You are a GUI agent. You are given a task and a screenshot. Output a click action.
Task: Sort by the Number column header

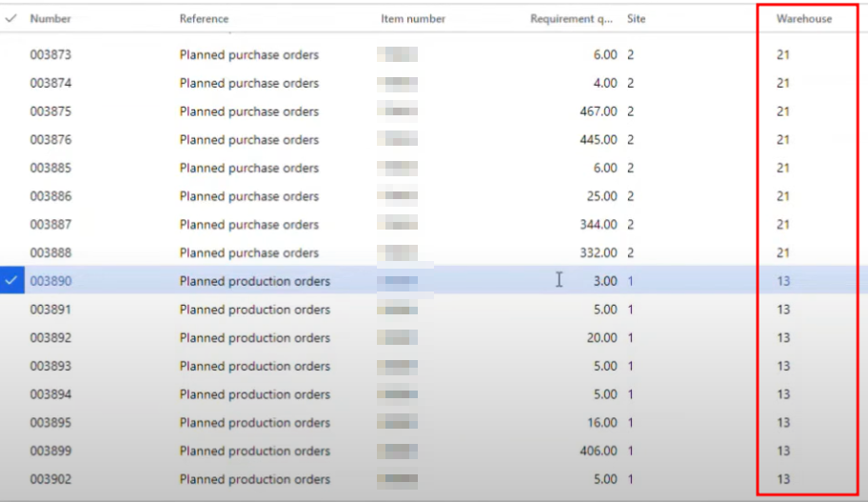(x=50, y=18)
